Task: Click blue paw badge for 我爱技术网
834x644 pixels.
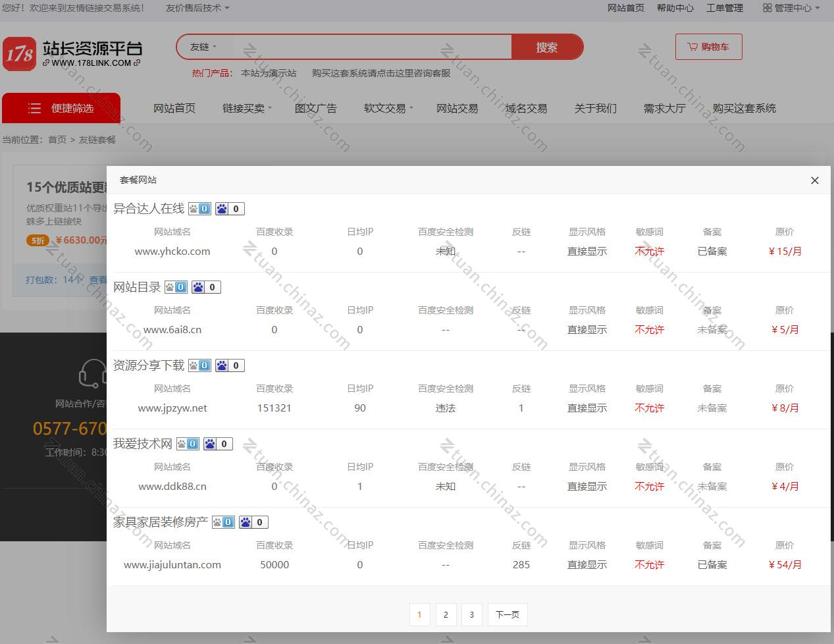Action: click(x=218, y=444)
